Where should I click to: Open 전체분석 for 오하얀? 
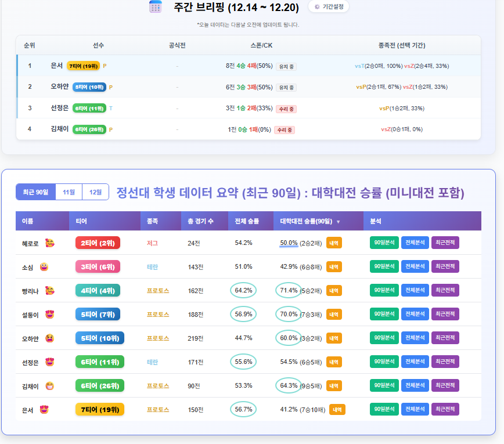pyautogui.click(x=415, y=338)
